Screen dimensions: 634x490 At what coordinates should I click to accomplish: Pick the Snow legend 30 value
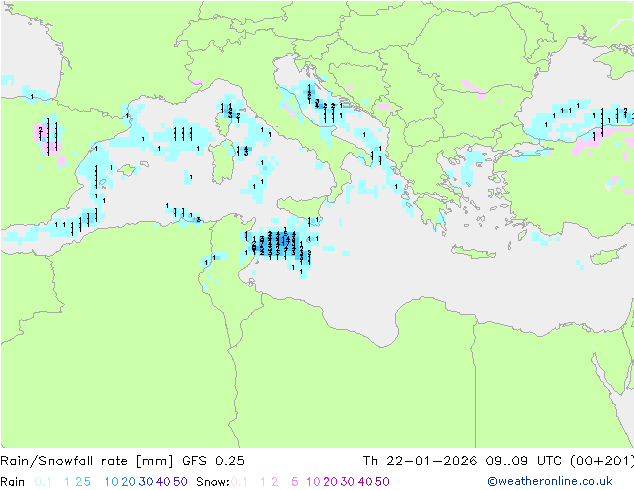348,482
